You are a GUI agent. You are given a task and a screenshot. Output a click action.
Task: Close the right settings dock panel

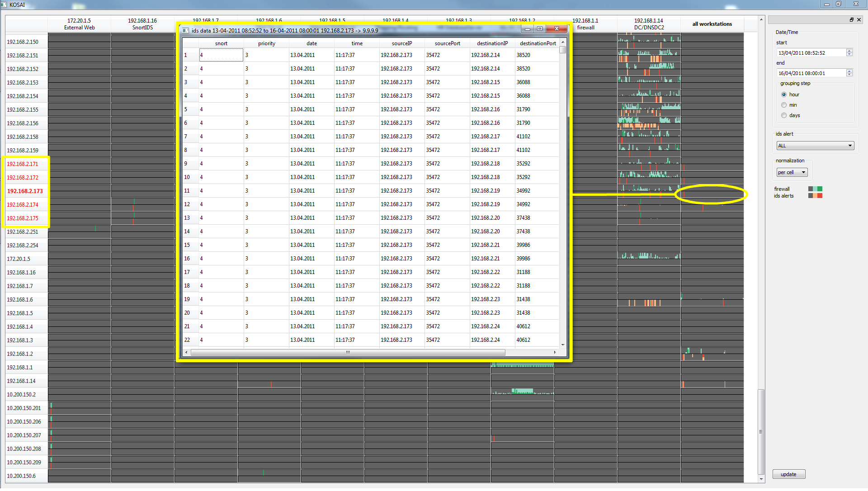[x=859, y=20]
